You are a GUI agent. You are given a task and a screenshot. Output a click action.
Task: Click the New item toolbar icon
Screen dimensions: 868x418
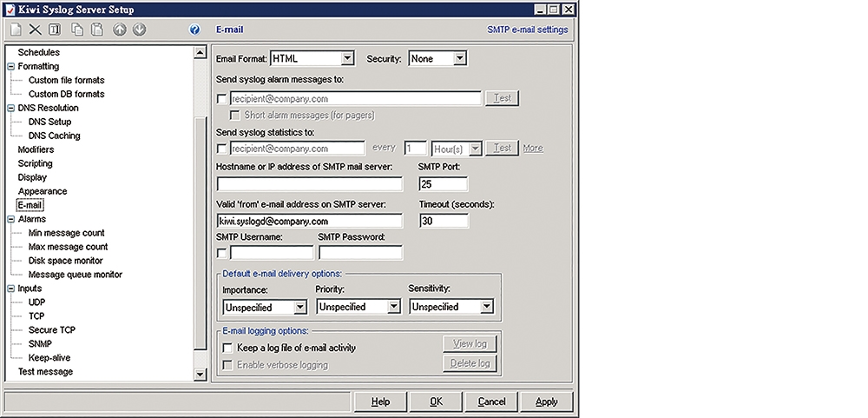(16, 30)
